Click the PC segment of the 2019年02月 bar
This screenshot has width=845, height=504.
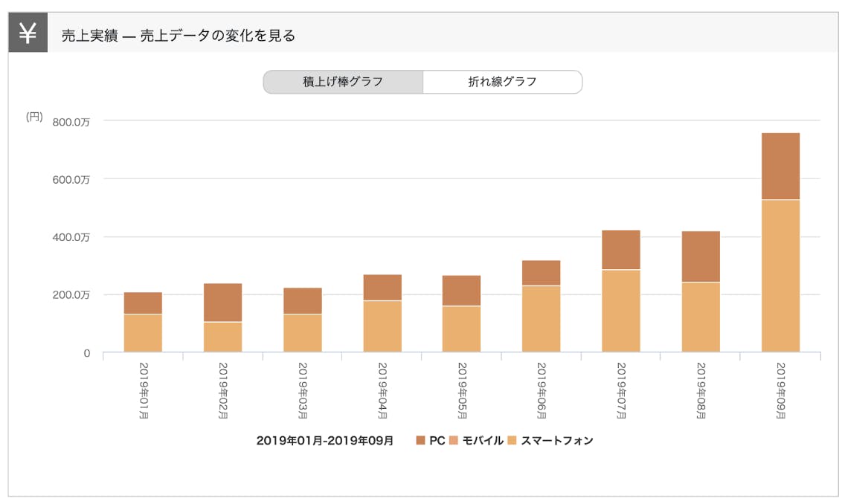(222, 303)
